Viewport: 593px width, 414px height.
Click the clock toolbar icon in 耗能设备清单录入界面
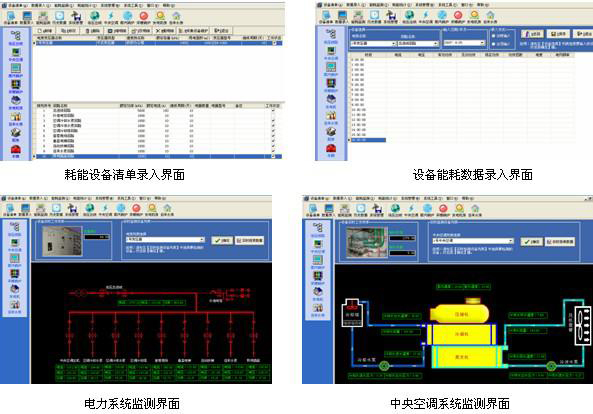[59, 16]
